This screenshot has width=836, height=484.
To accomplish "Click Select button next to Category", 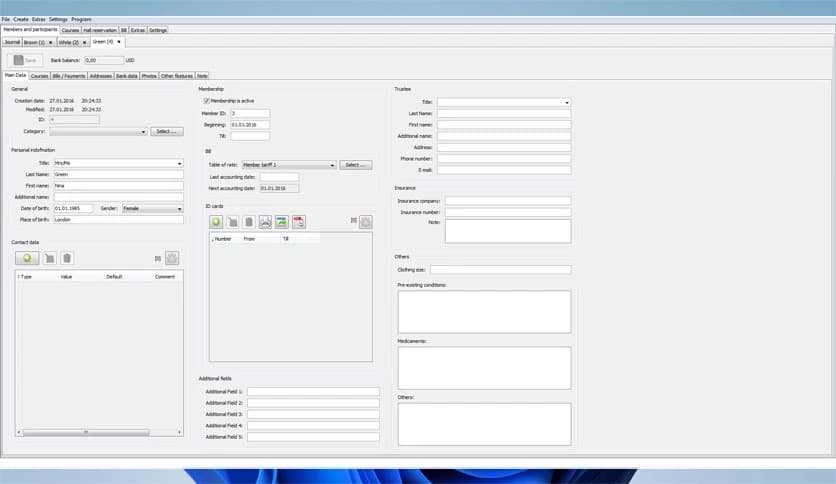I will tap(167, 132).
